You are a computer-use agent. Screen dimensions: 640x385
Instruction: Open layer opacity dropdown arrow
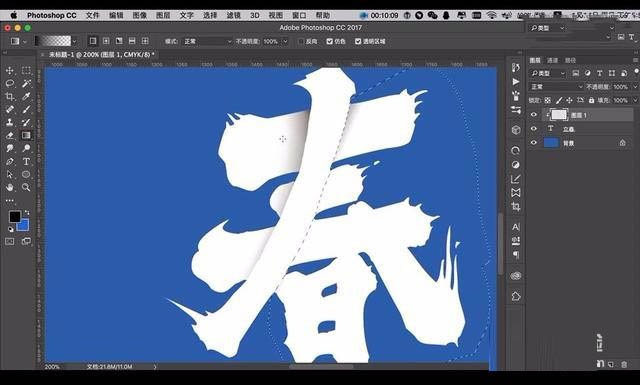[635, 87]
